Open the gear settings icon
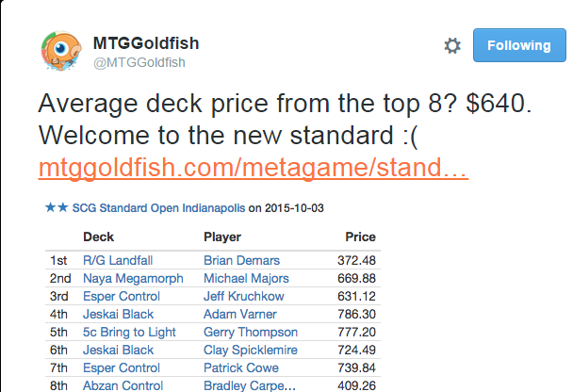Image resolution: width=573 pixels, height=392 pixels. click(x=452, y=45)
